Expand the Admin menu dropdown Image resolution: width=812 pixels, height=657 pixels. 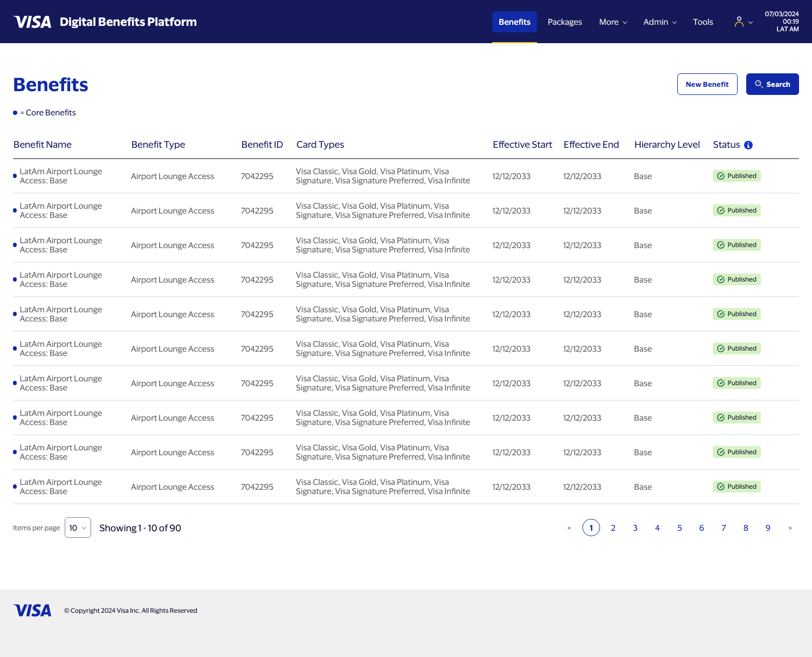point(659,22)
